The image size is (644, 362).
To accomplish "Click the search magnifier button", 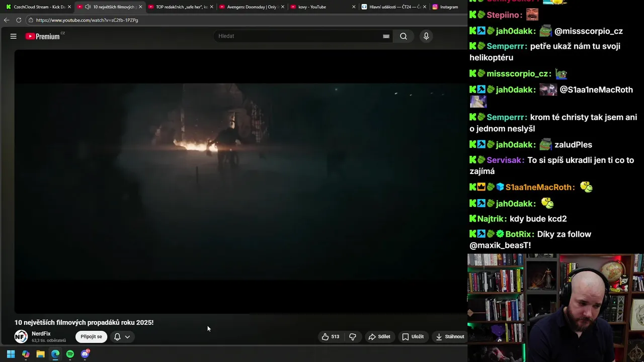I will (404, 36).
